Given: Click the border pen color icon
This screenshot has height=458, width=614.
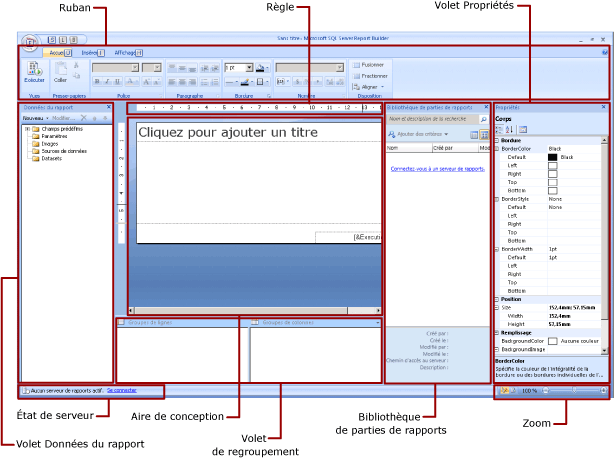Looking at the screenshot, I should 245,82.
